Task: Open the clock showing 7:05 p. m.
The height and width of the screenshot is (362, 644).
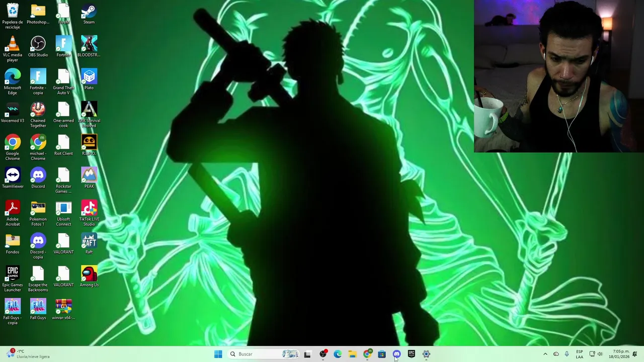Action: coord(619,354)
